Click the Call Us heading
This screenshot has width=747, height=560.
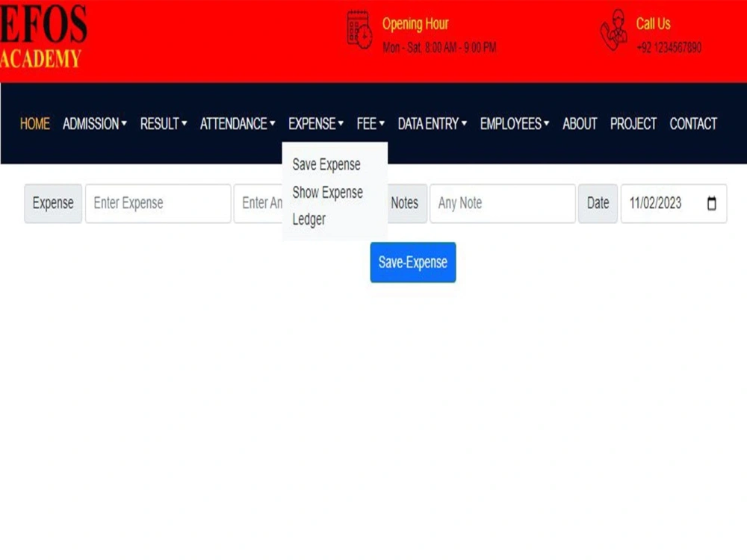coord(653,24)
